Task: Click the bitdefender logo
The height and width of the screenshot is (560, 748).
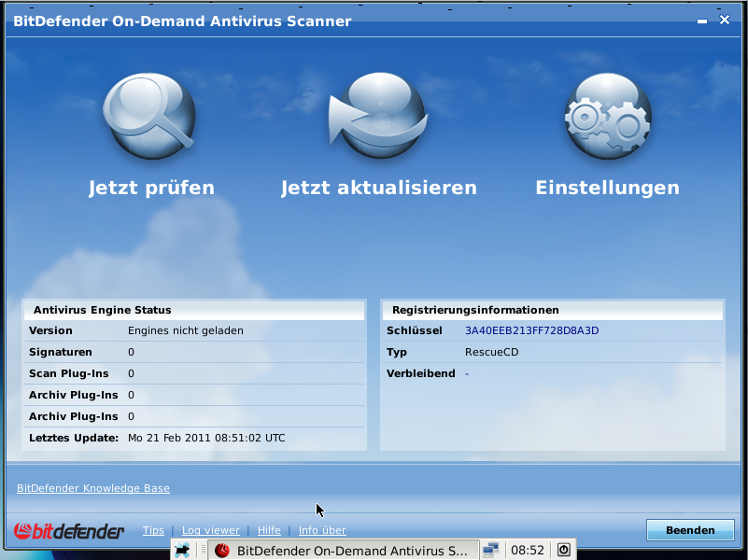Action: coord(69,531)
